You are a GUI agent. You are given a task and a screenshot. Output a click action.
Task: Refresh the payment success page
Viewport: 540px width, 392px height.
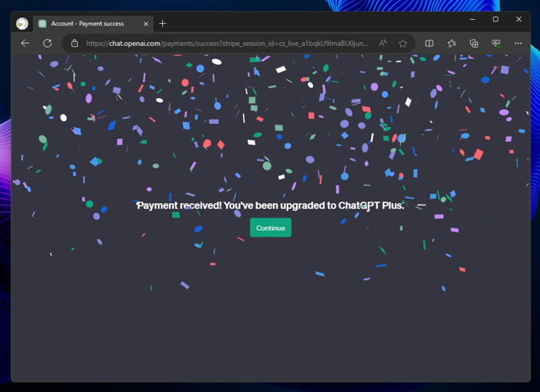tap(48, 44)
